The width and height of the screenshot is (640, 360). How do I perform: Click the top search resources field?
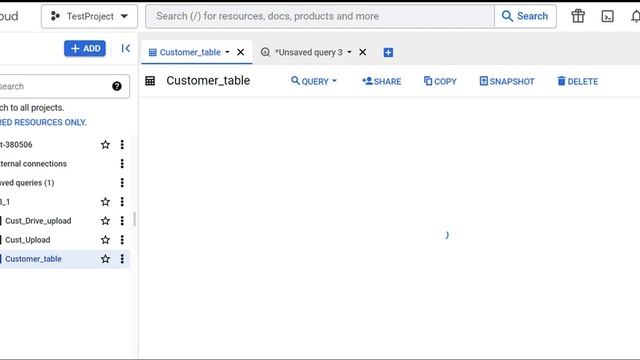point(320,16)
